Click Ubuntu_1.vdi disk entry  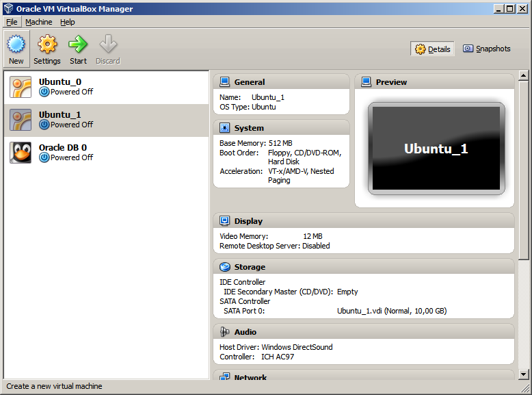click(392, 311)
